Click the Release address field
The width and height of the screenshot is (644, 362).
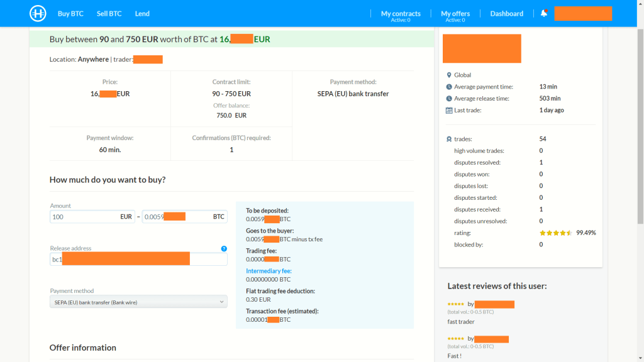pyautogui.click(x=138, y=259)
